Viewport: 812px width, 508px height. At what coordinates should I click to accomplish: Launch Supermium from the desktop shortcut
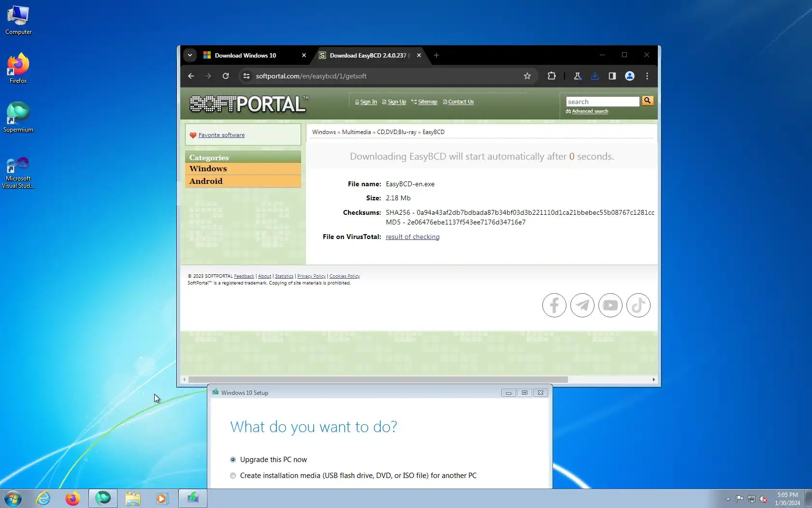pyautogui.click(x=18, y=117)
